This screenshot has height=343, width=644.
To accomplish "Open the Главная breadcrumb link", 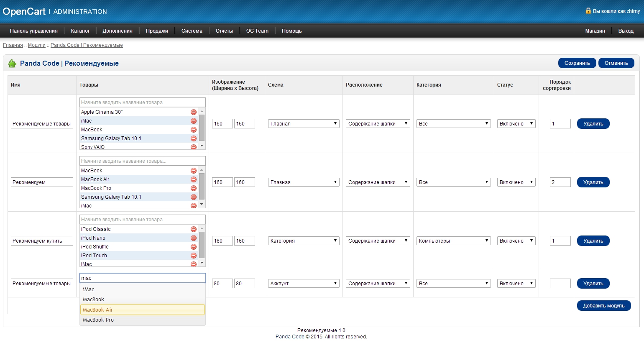I will tap(13, 45).
